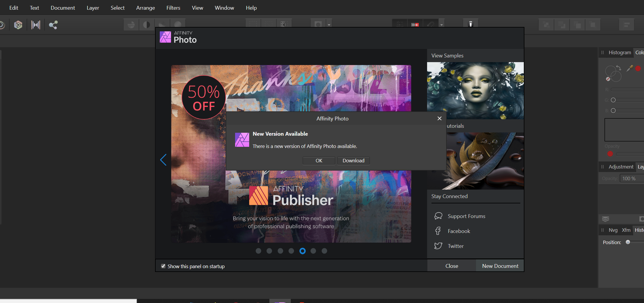Click OK in the update dialog
The width and height of the screenshot is (644, 303).
[x=319, y=161]
